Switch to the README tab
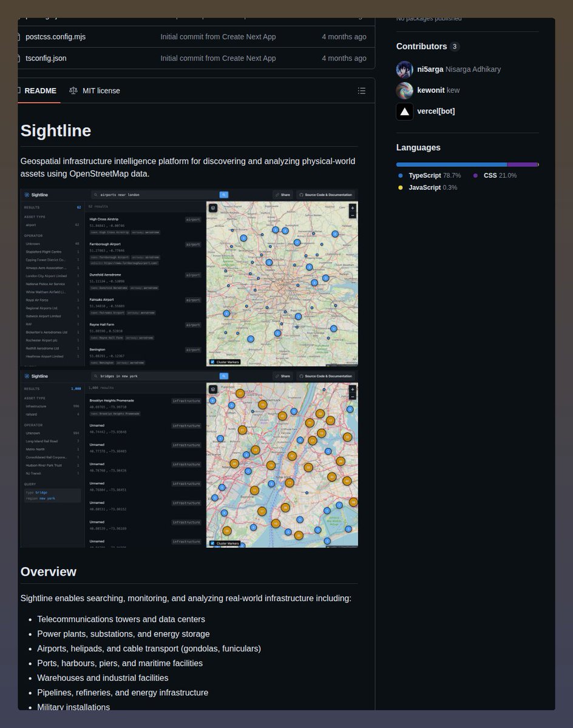The height and width of the screenshot is (728, 573). tap(39, 90)
